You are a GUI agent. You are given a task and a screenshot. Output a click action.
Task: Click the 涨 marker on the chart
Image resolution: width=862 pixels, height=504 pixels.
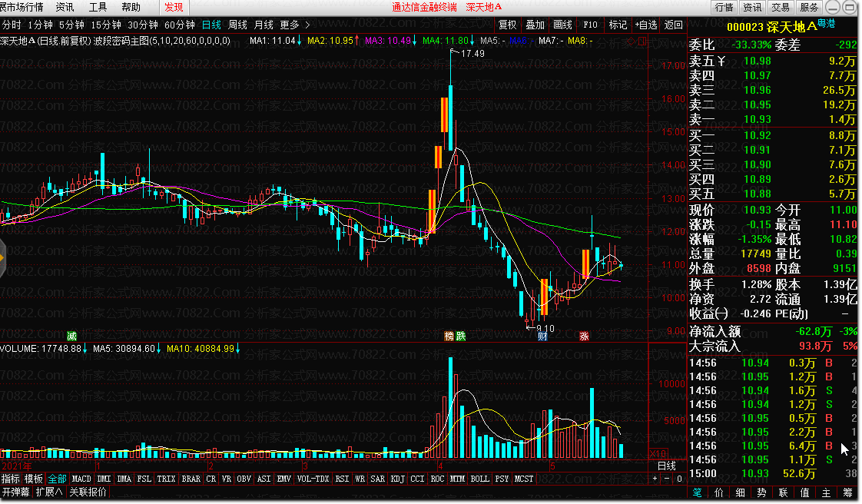click(584, 336)
